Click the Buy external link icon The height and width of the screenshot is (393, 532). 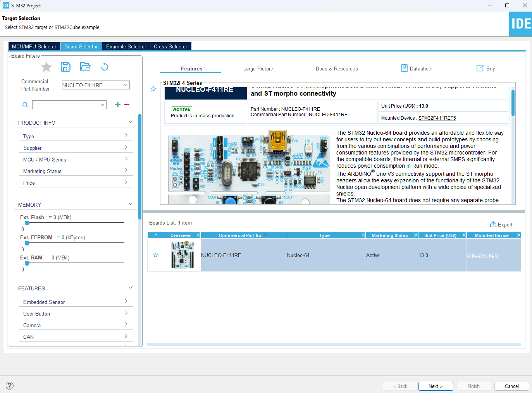pyautogui.click(x=480, y=68)
